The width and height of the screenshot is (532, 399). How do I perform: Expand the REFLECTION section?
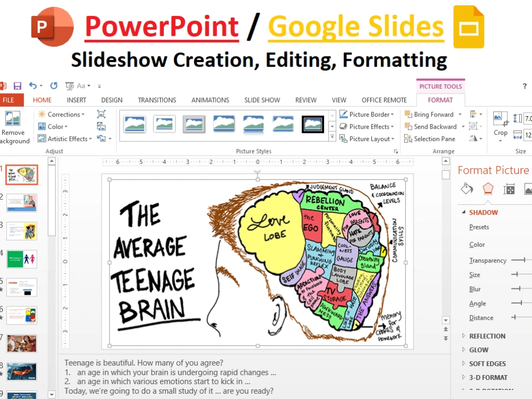pos(463,336)
